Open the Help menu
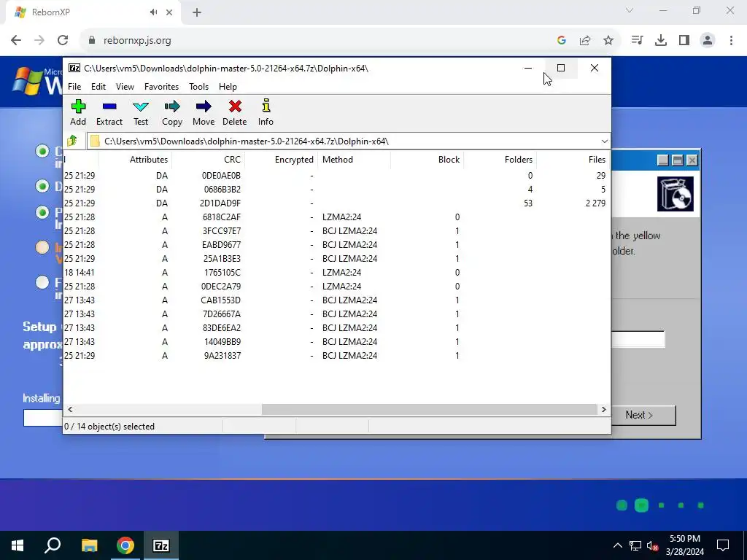This screenshot has height=560, width=747. (228, 87)
